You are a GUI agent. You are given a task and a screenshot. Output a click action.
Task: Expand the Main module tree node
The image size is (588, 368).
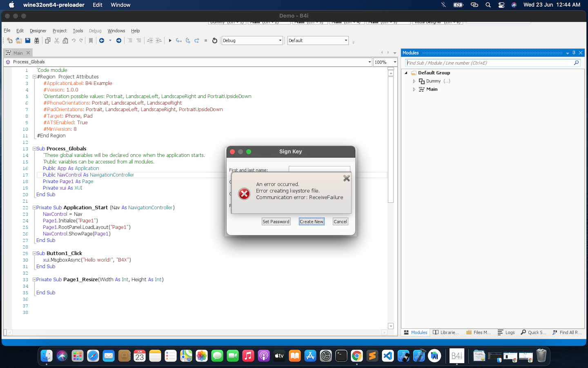[414, 89]
